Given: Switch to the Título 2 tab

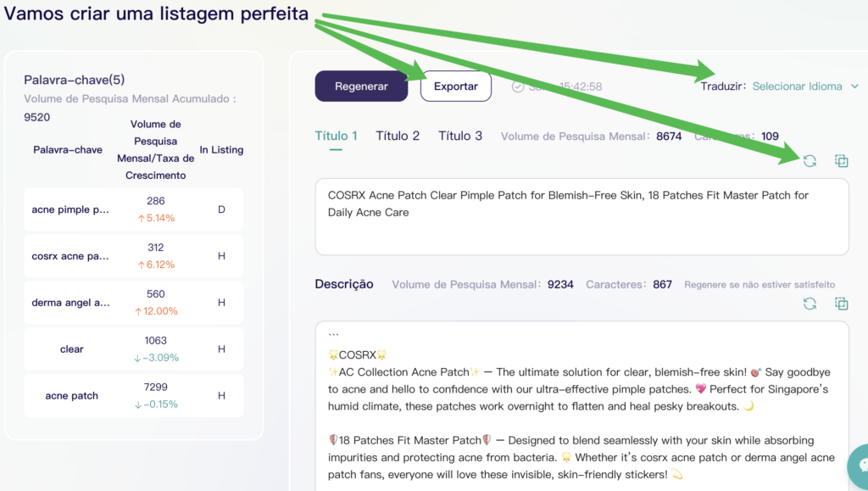Looking at the screenshot, I should coord(398,136).
